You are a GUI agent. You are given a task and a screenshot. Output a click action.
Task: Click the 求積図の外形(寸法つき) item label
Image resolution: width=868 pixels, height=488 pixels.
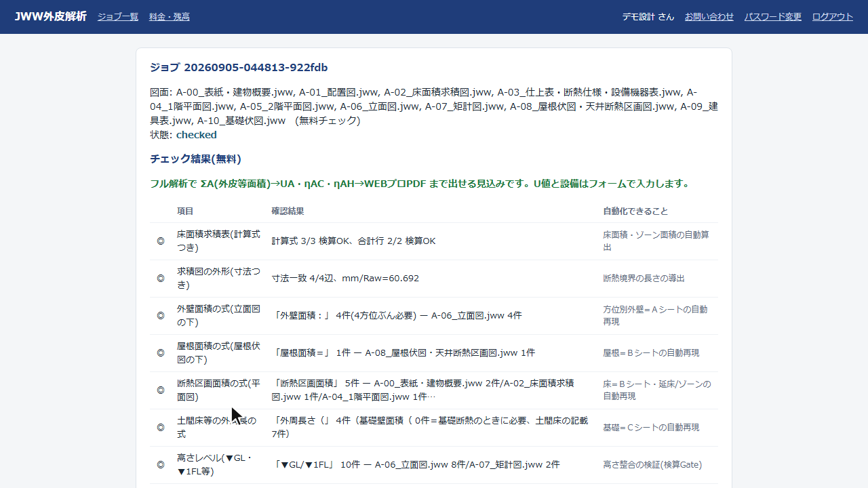(218, 279)
